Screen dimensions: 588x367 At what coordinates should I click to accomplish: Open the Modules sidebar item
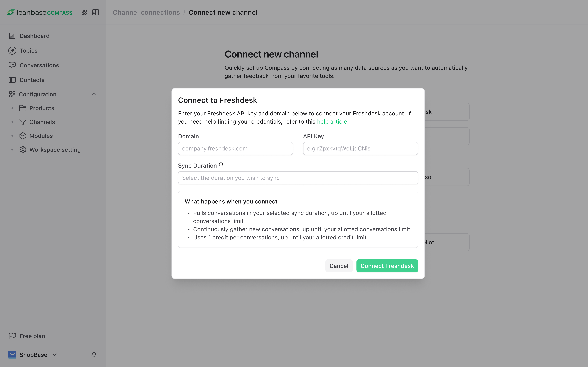pyautogui.click(x=41, y=136)
